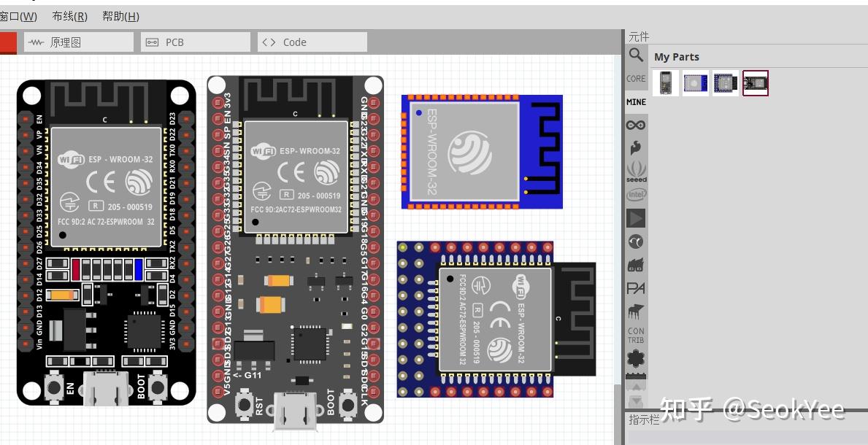
Task: Select the highlighted ESP32 board in My Parts
Action: [x=756, y=83]
